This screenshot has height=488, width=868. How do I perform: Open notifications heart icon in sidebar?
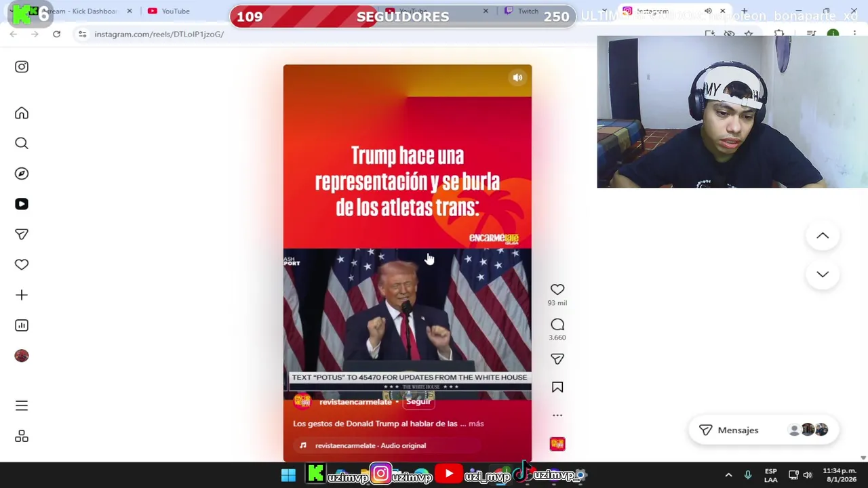(22, 264)
